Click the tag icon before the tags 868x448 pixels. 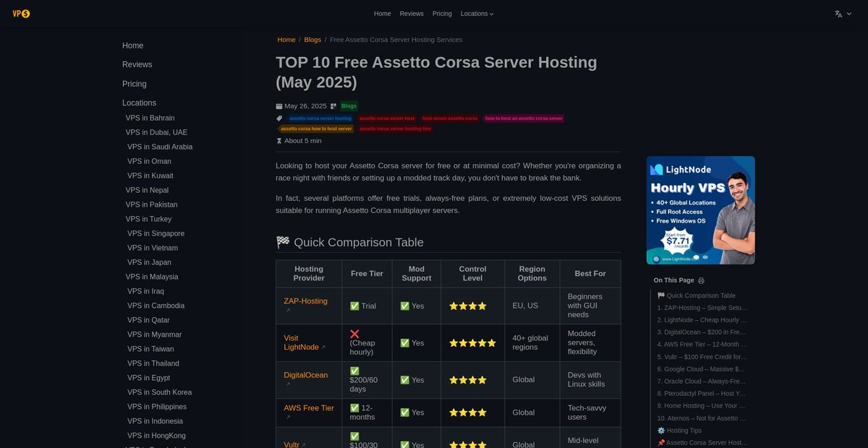(x=279, y=119)
